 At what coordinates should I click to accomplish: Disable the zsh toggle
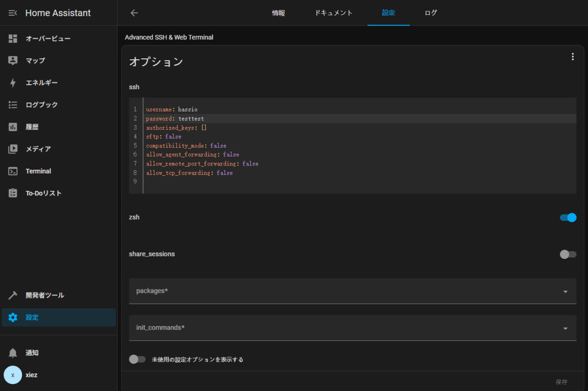click(x=568, y=217)
